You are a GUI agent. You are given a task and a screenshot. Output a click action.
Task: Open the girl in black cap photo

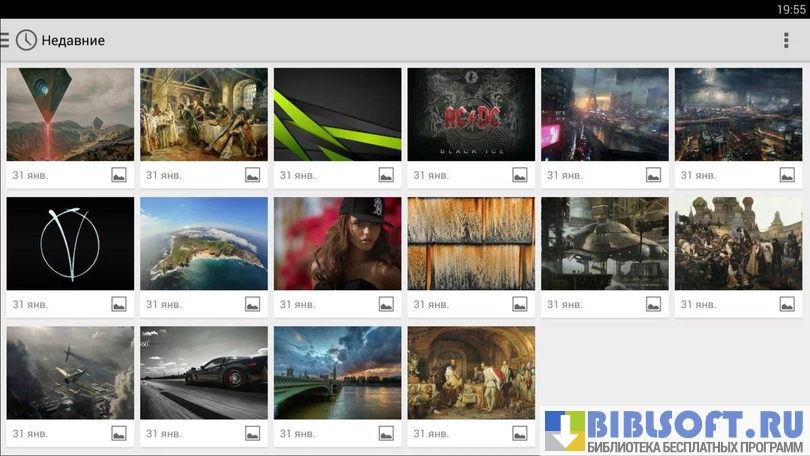pyautogui.click(x=337, y=243)
